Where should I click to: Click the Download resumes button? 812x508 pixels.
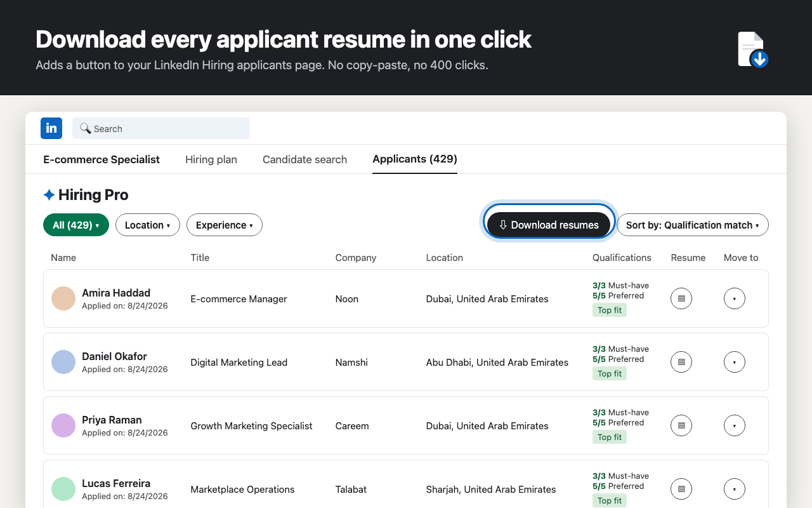coord(549,225)
